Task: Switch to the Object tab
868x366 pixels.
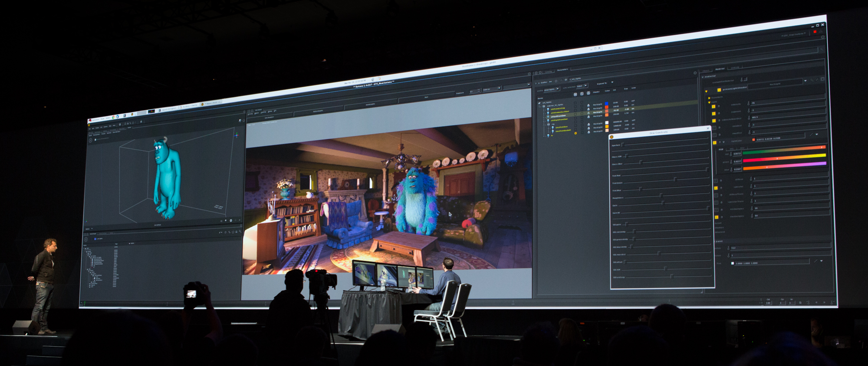Action: click(706, 71)
